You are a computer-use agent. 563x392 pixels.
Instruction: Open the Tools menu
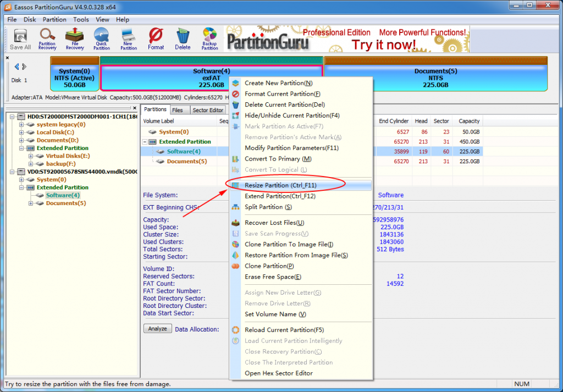coord(81,19)
